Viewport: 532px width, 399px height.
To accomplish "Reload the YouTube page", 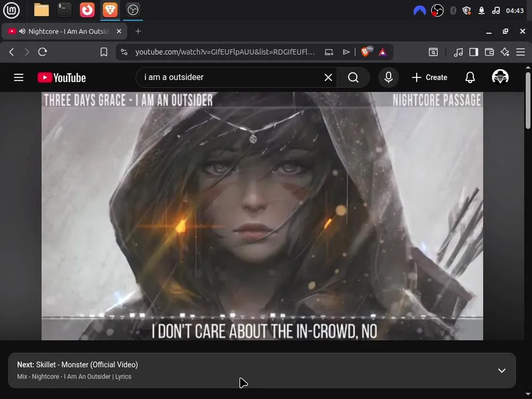I will 43,52.
